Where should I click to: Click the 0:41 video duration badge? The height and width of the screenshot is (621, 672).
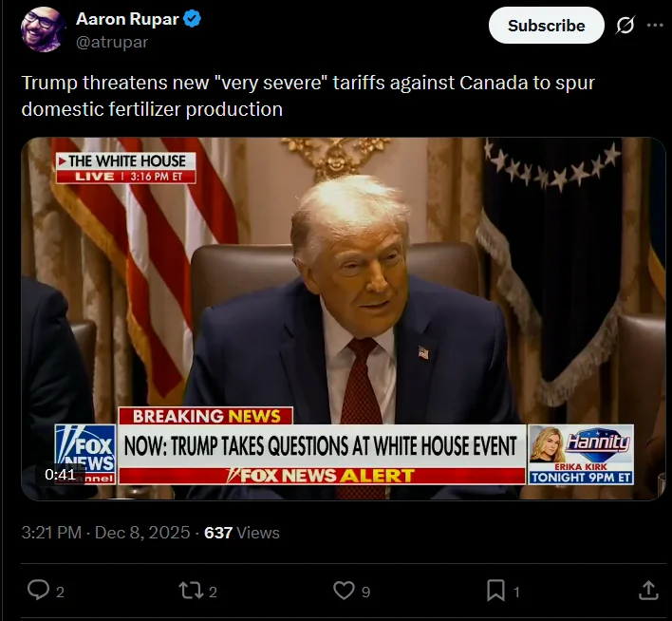(60, 474)
